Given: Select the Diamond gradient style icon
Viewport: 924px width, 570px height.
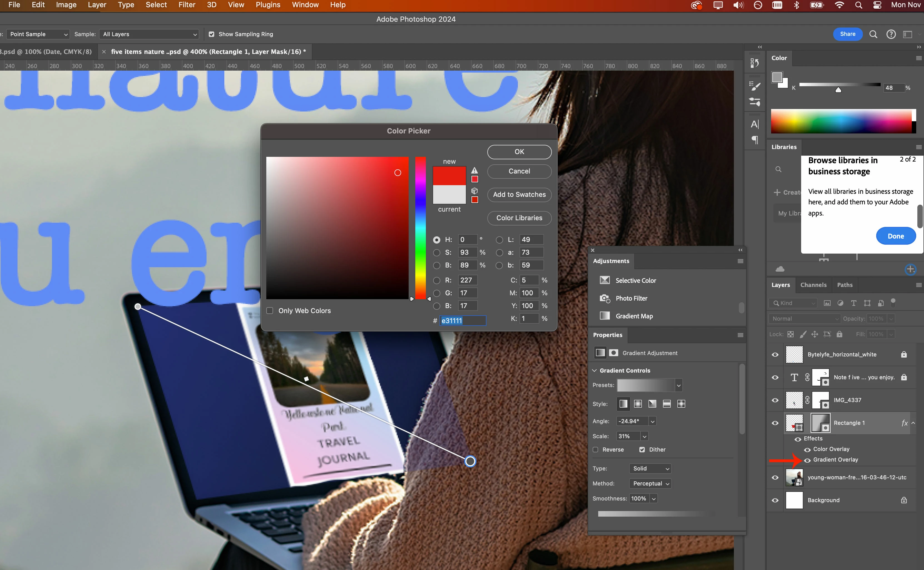Looking at the screenshot, I should click(x=681, y=404).
